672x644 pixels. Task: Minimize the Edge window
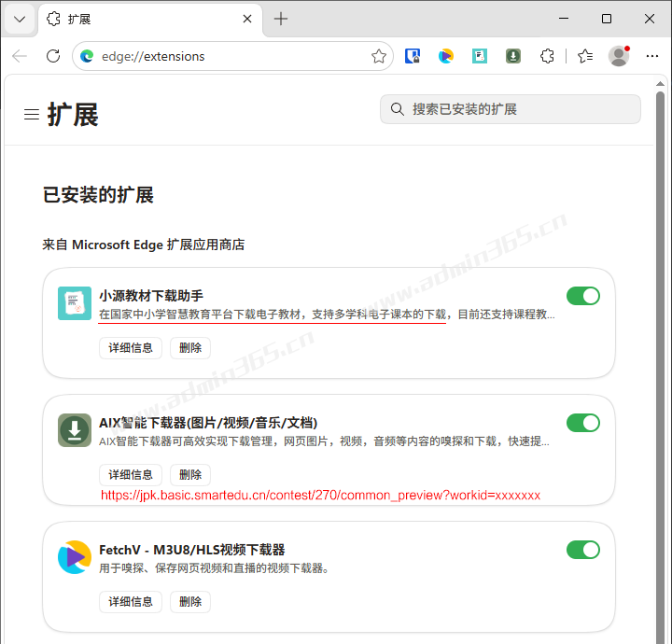pos(564,19)
